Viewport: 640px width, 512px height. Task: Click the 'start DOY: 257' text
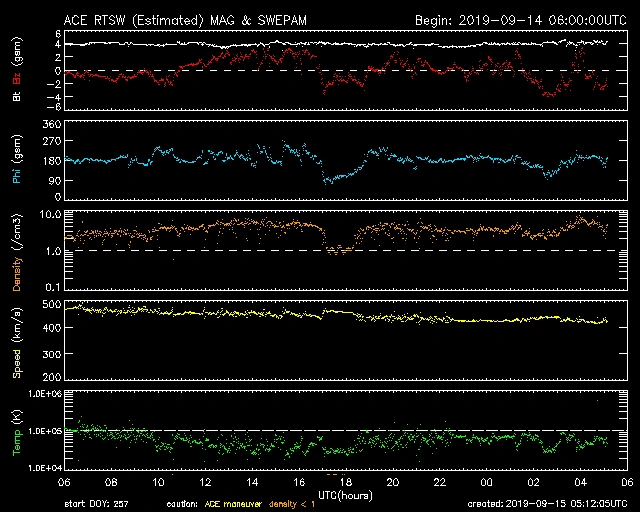pyautogui.click(x=98, y=503)
